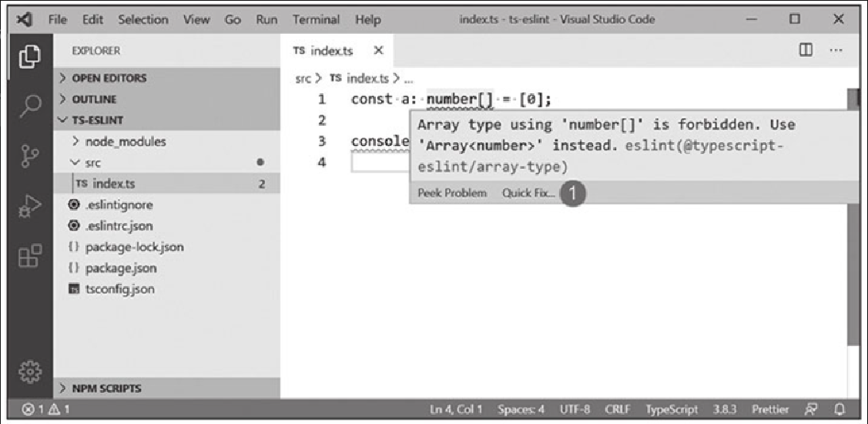Click the number[] type on line 1
This screenshot has height=424, width=868.
click(x=460, y=99)
